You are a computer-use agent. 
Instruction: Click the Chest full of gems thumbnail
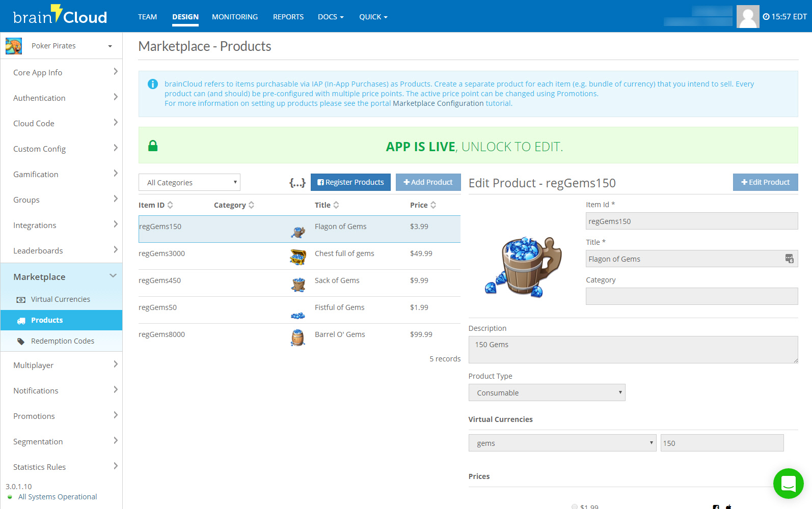coord(298,257)
